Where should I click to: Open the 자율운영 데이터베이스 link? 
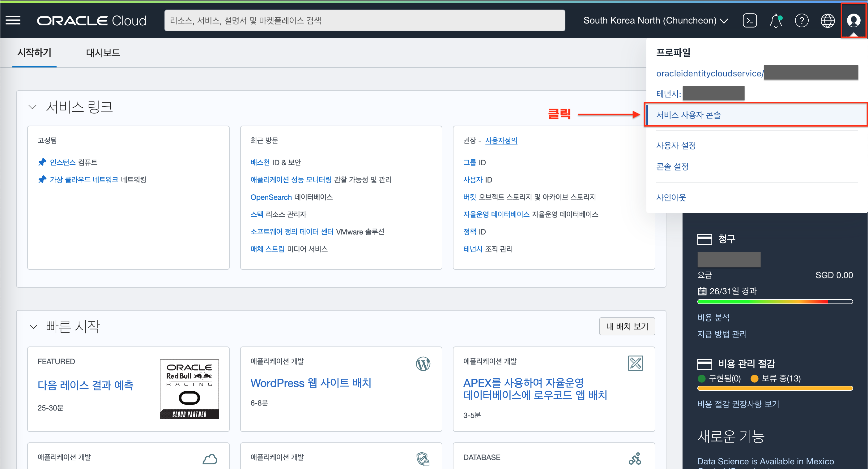tap(496, 214)
